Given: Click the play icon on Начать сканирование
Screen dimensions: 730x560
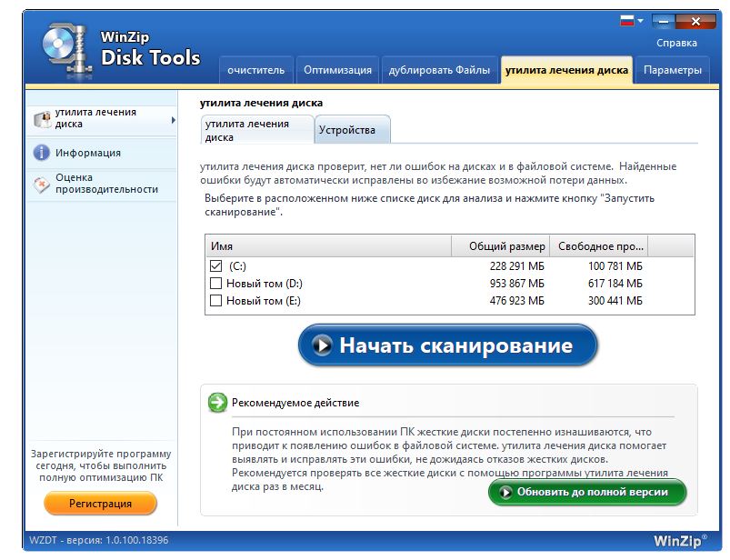Looking at the screenshot, I should pyautogui.click(x=322, y=345).
